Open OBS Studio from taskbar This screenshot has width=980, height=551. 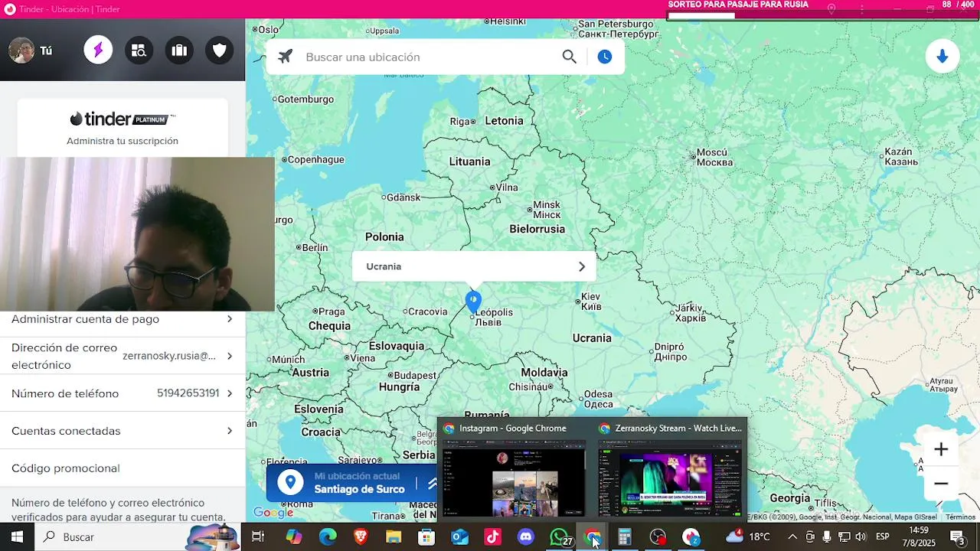click(658, 537)
